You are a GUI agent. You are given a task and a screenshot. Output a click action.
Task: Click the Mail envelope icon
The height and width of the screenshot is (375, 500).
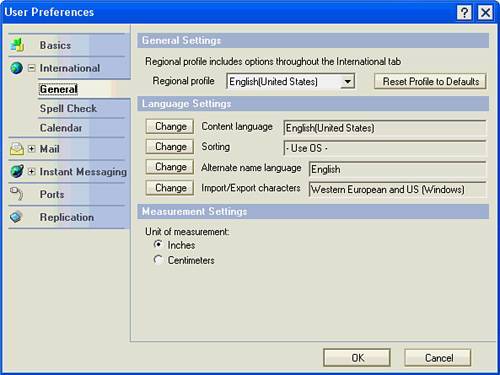coord(16,149)
